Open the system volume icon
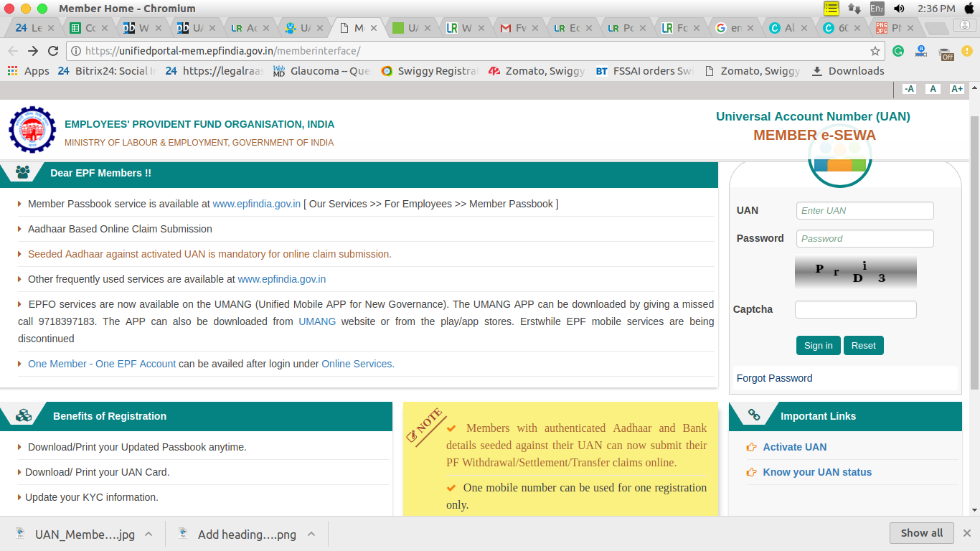Image resolution: width=980 pixels, height=551 pixels. coord(900,9)
